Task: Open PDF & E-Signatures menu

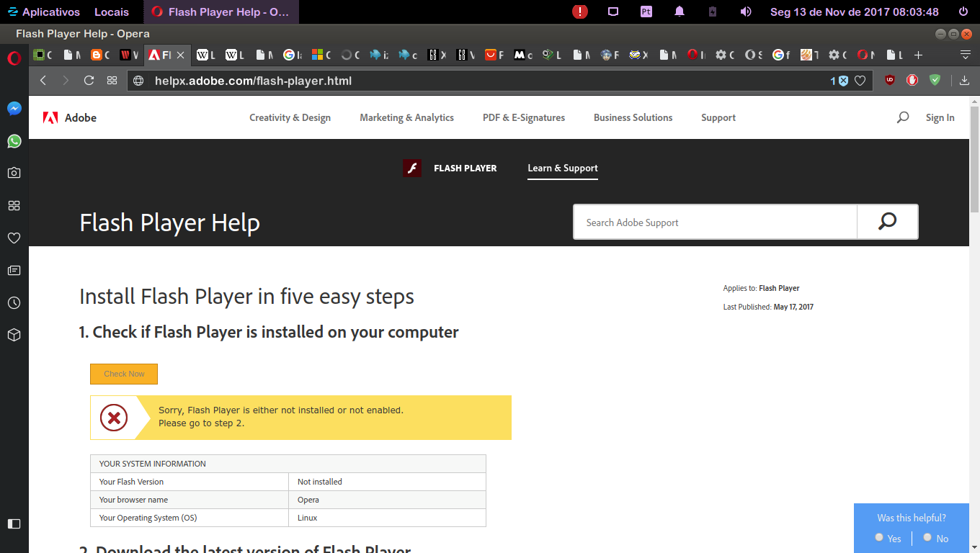Action: (524, 117)
